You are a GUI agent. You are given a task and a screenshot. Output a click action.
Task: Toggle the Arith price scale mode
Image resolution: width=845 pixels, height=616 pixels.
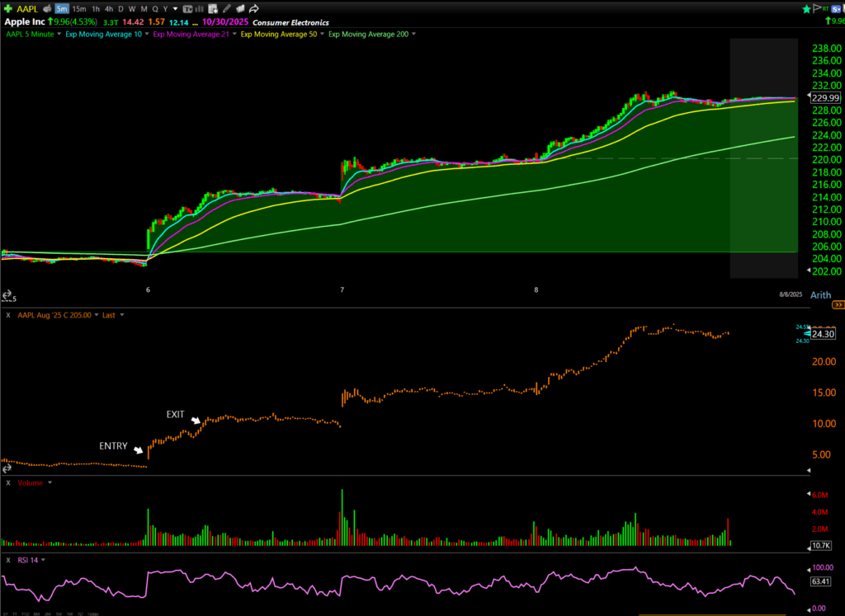(821, 294)
